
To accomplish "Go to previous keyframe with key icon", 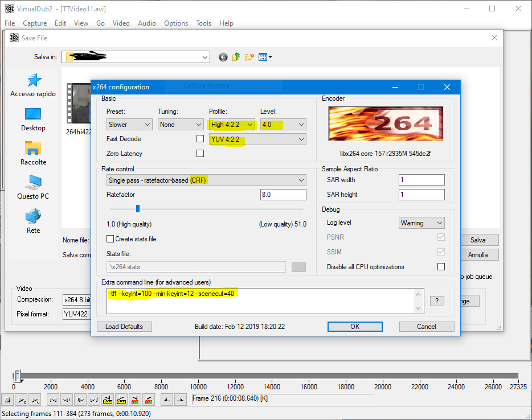I will coord(108,400).
